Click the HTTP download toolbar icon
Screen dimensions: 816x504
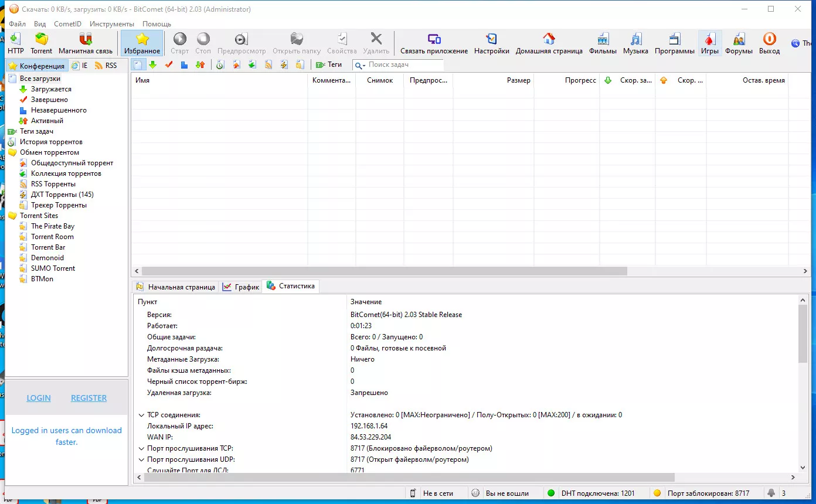(x=16, y=40)
